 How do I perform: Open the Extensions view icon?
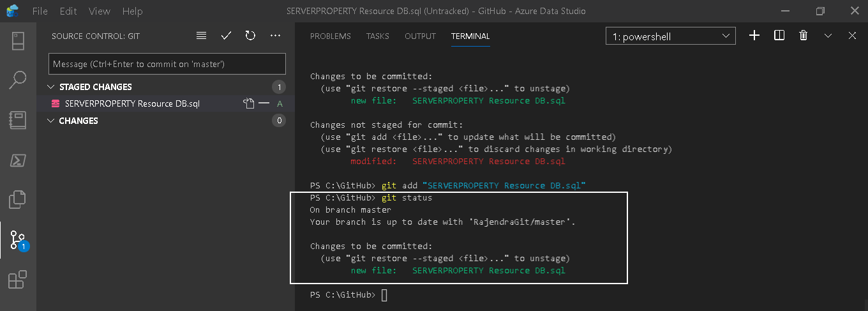(18, 279)
